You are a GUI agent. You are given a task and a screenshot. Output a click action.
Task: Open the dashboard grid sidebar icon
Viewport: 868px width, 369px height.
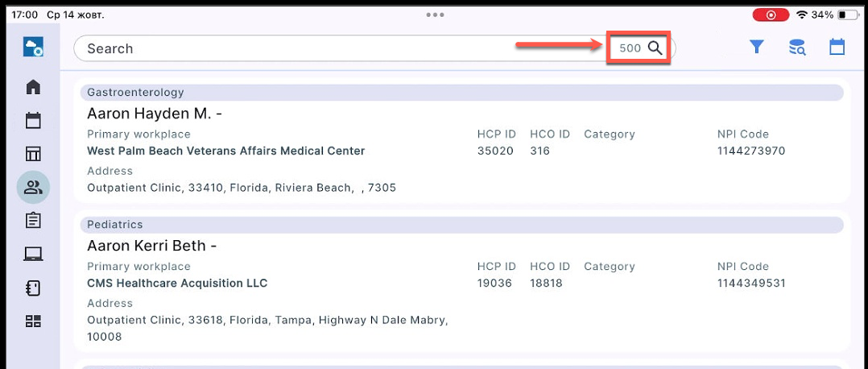point(33,321)
